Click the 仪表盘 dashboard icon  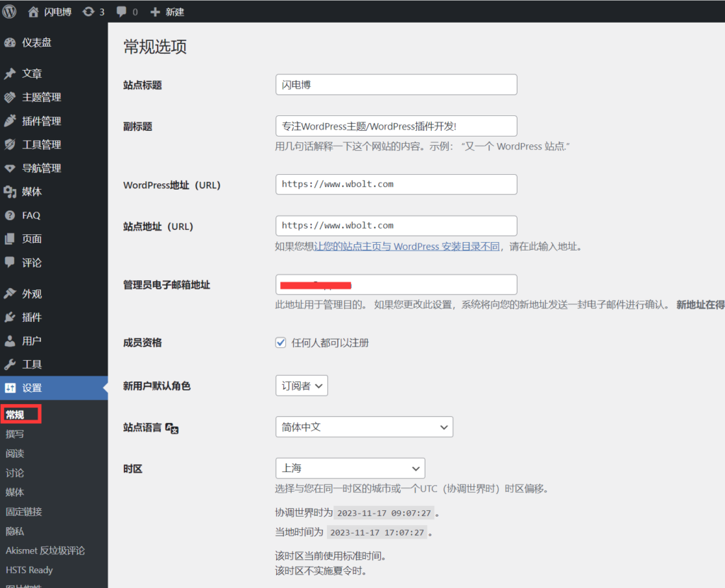[x=10, y=42]
